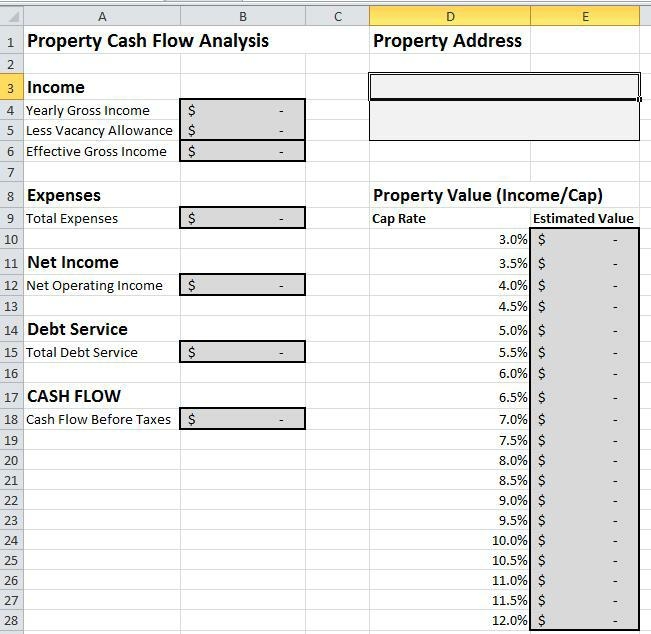Select the Total Expenses amount cell
The image size is (651, 634).
coord(242,218)
